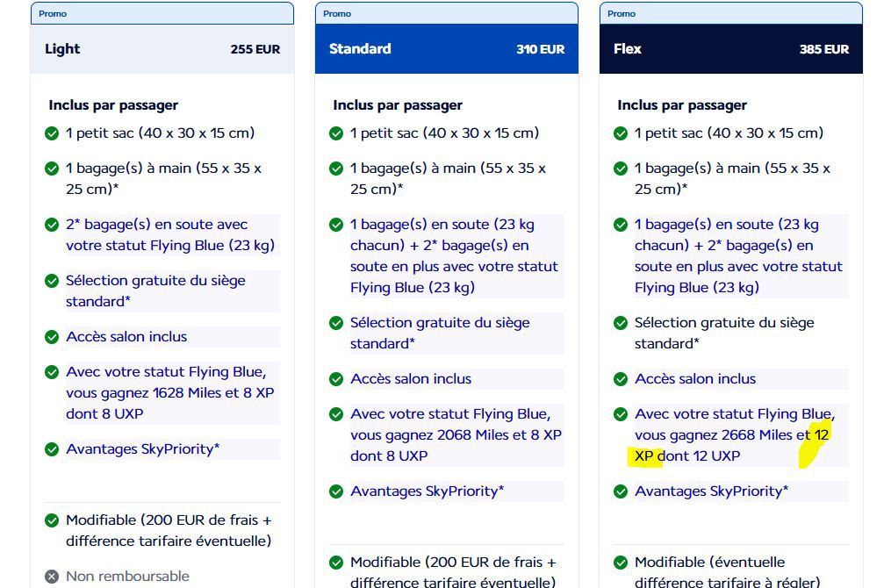The width and height of the screenshot is (891, 588).
Task: Choose the Flex fare header at 385 EUR
Action: pos(730,49)
